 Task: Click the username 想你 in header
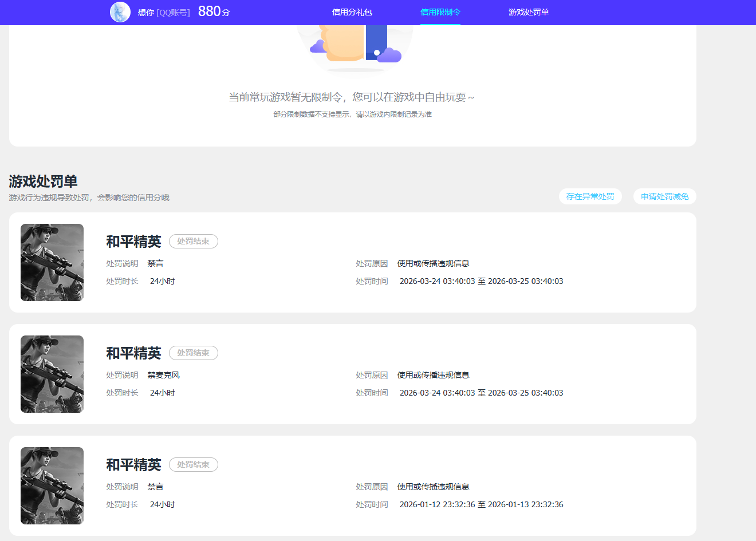(x=146, y=13)
